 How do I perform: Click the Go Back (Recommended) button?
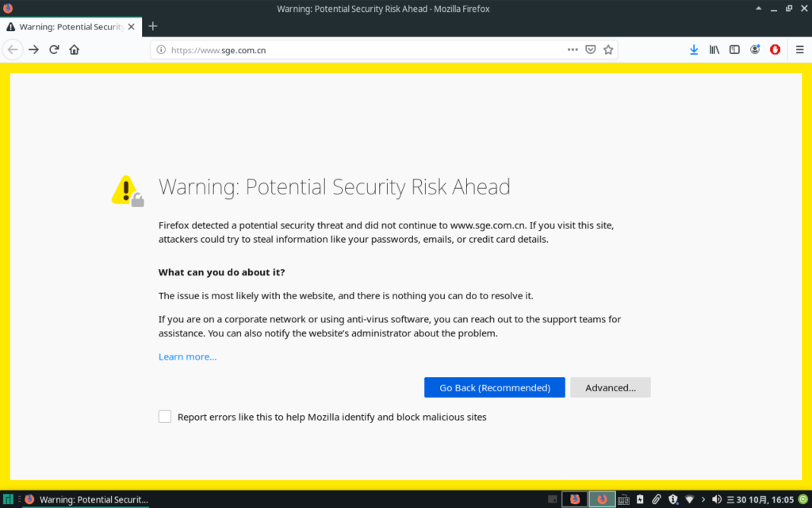tap(494, 387)
